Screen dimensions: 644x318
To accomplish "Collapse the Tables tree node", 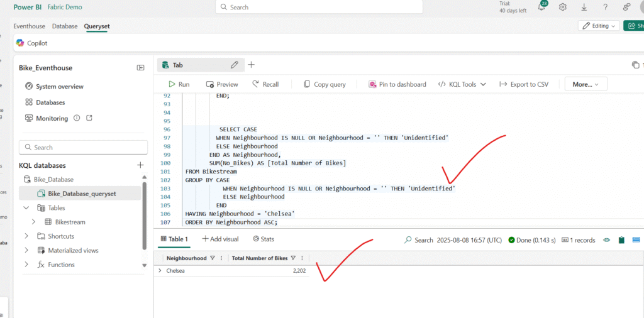I will 26,207.
